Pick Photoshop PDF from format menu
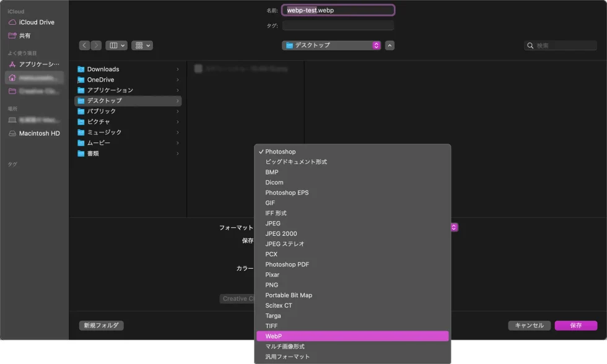607x364 pixels. [x=287, y=264]
